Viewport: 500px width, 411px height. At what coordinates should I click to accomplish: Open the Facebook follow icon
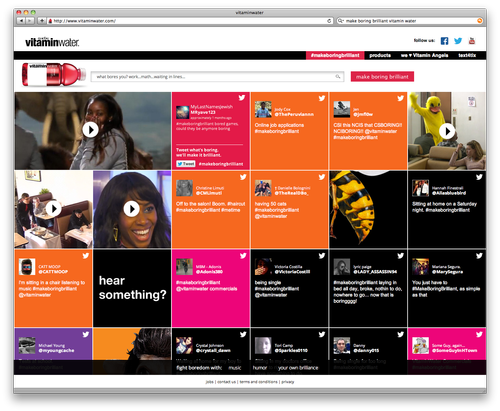(x=444, y=41)
